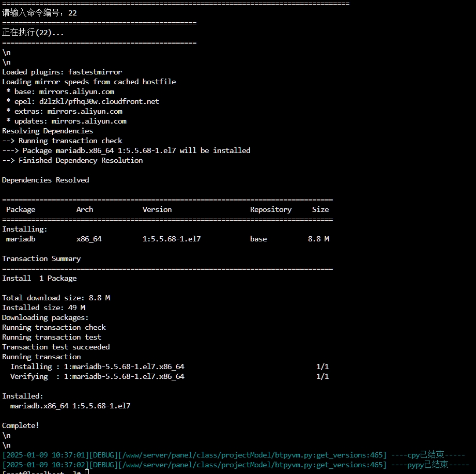Screen dimensions: 476x474
Task: Select 'Loading mirror speeds from cached hostfile'
Action: 89,82
